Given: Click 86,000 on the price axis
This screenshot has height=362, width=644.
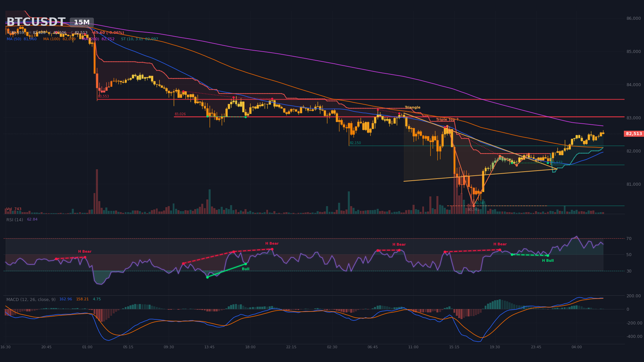Looking at the screenshot, I should click(x=634, y=19).
